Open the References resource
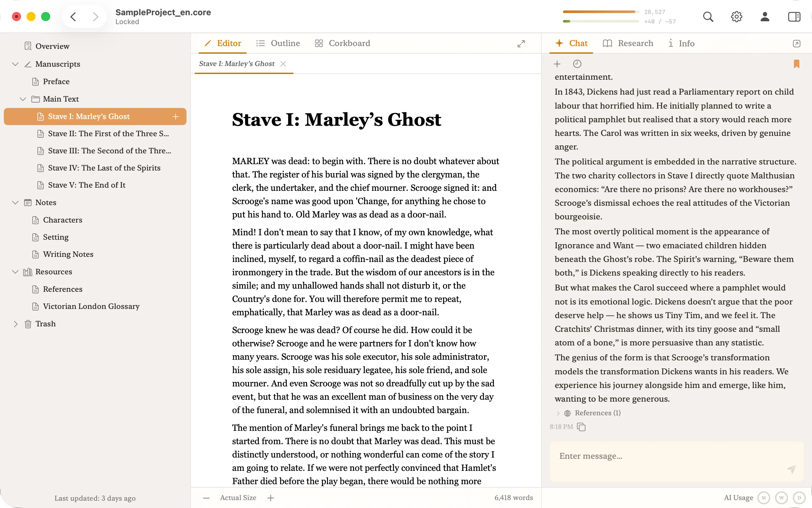 coord(63,289)
